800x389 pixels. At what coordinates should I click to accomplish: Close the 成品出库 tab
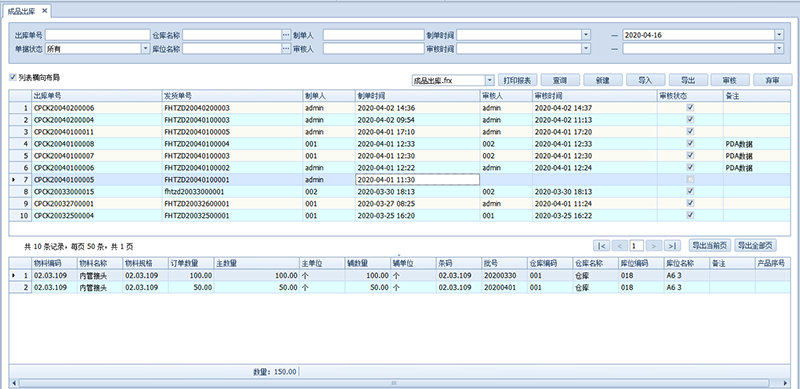point(44,10)
